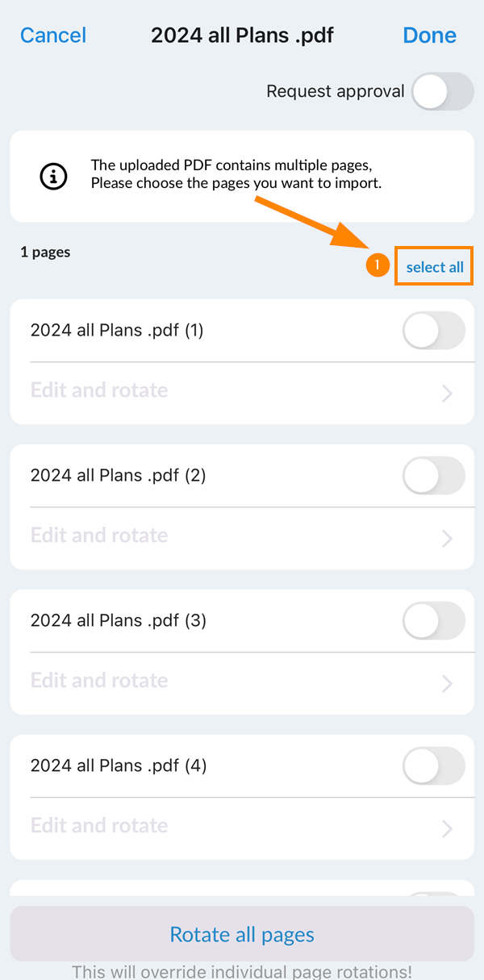Viewport: 484px width, 980px height.
Task: Click the select all link
Action: click(435, 267)
